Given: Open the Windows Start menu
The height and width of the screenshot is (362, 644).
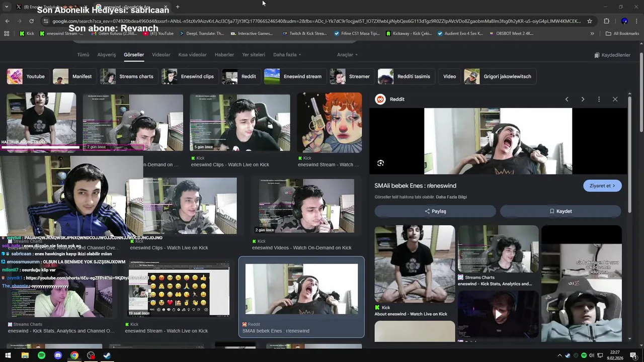Looking at the screenshot, I should [x=8, y=355].
